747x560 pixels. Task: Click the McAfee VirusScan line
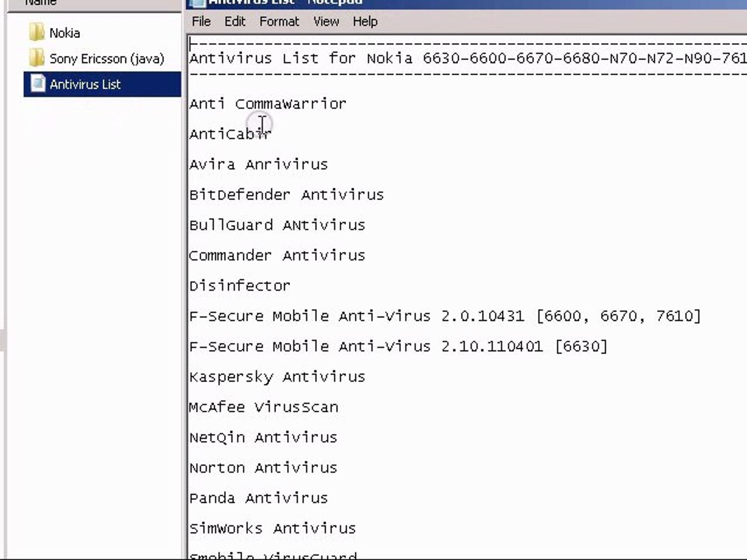click(x=264, y=407)
